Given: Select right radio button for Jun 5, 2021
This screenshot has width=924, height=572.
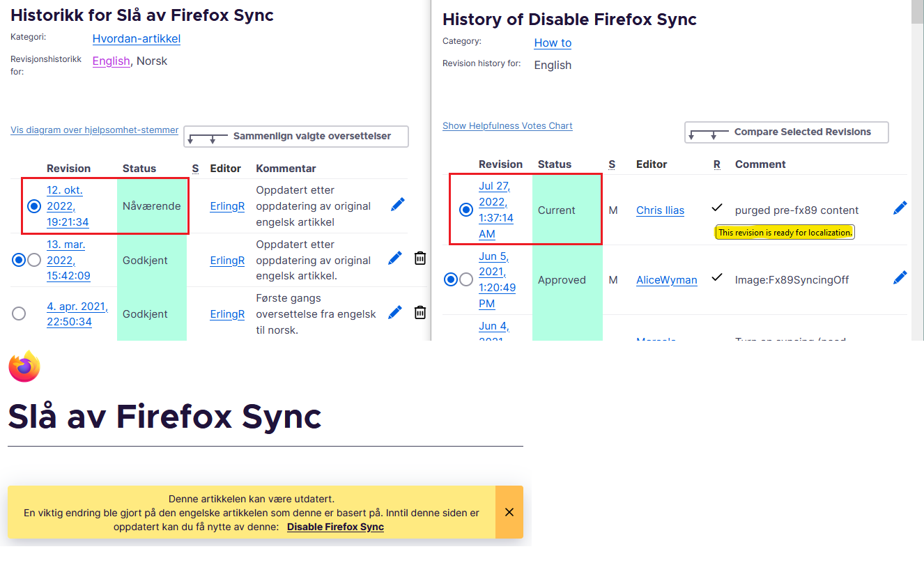Looking at the screenshot, I should (466, 279).
